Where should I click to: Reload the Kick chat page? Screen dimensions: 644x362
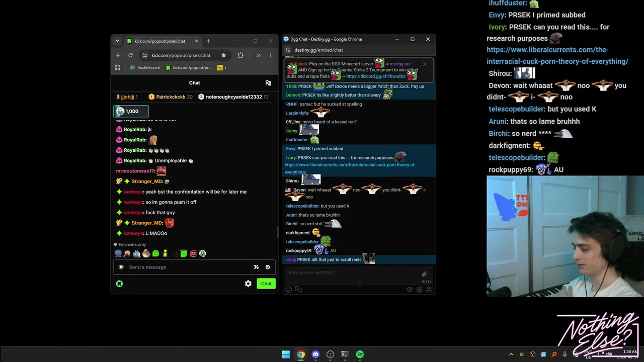130,55
